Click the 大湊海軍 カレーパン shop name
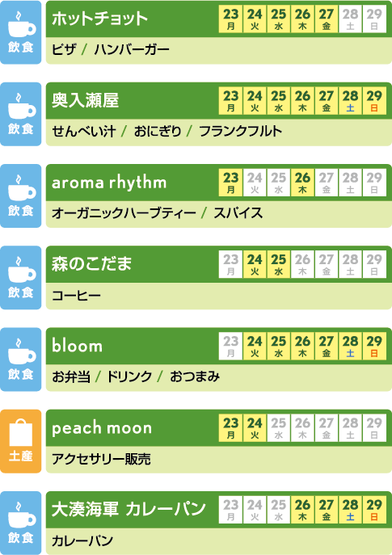 coord(129,509)
